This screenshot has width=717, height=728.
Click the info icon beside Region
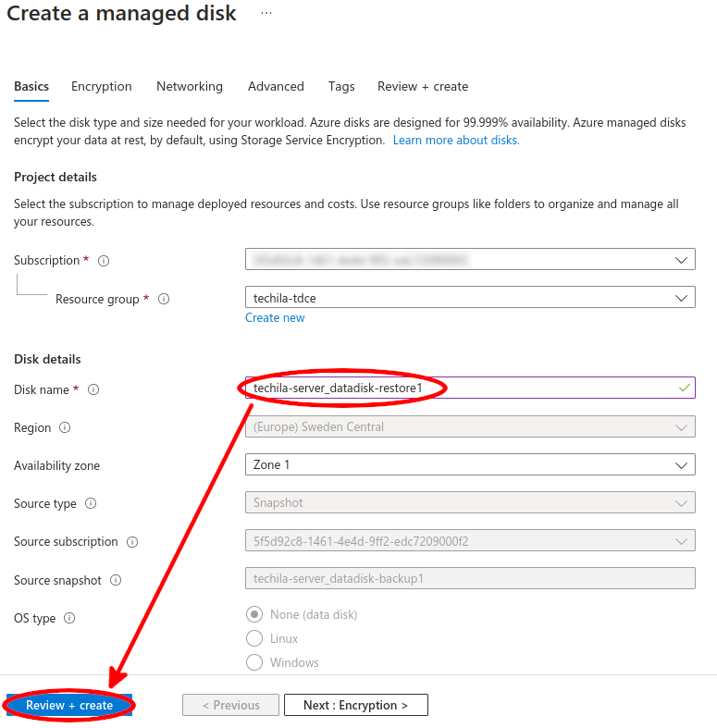tap(65, 428)
